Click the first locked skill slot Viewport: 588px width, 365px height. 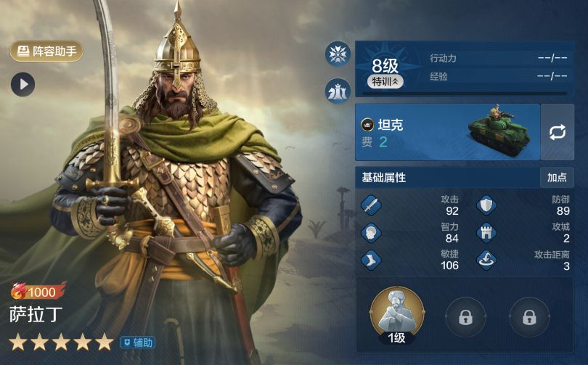point(465,317)
